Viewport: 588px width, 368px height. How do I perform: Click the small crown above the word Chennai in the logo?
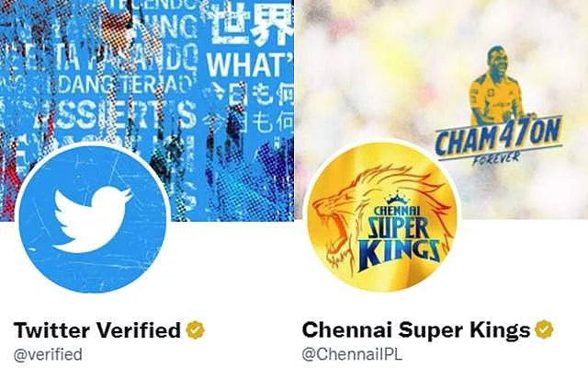pos(397,199)
